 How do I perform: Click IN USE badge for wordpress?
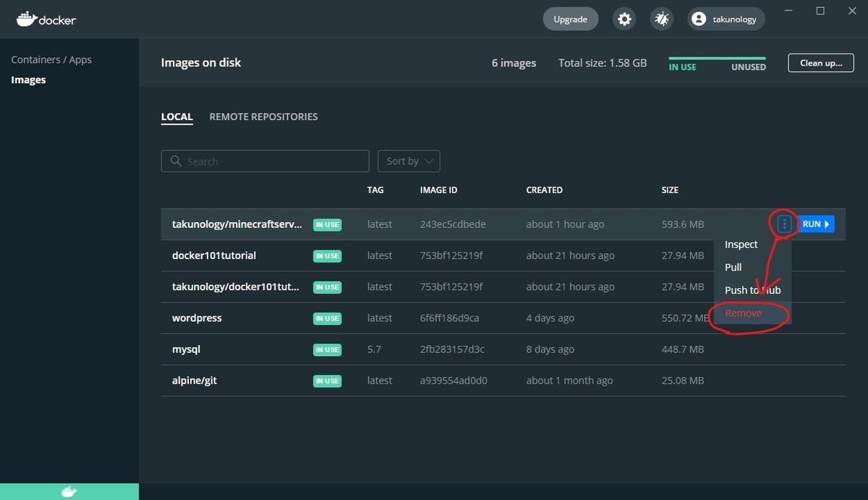pyautogui.click(x=327, y=318)
